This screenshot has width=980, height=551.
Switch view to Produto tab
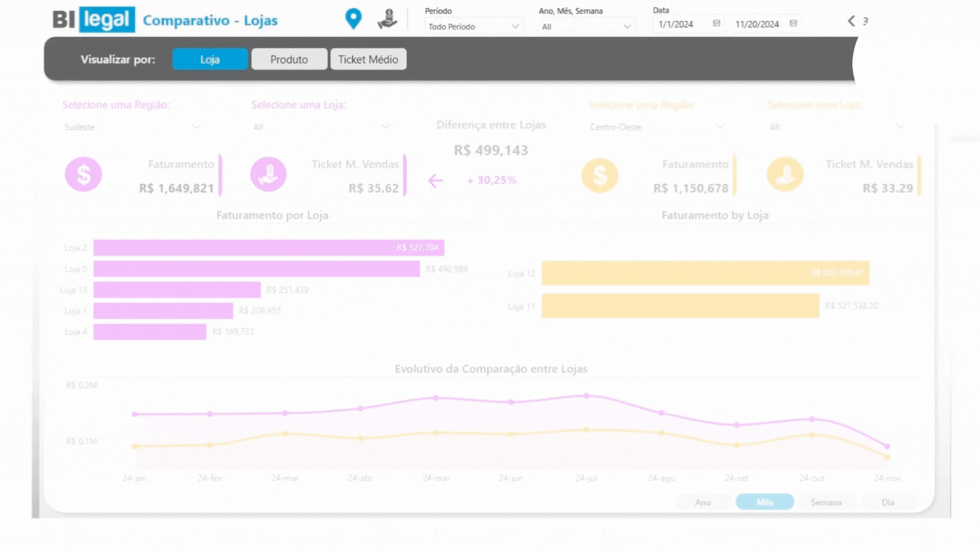coord(289,59)
